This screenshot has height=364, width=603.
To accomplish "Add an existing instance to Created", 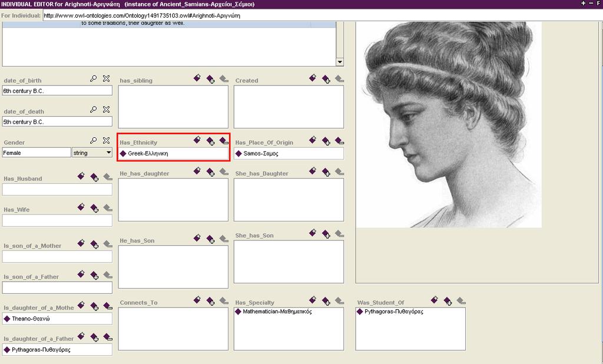I will coord(326,79).
